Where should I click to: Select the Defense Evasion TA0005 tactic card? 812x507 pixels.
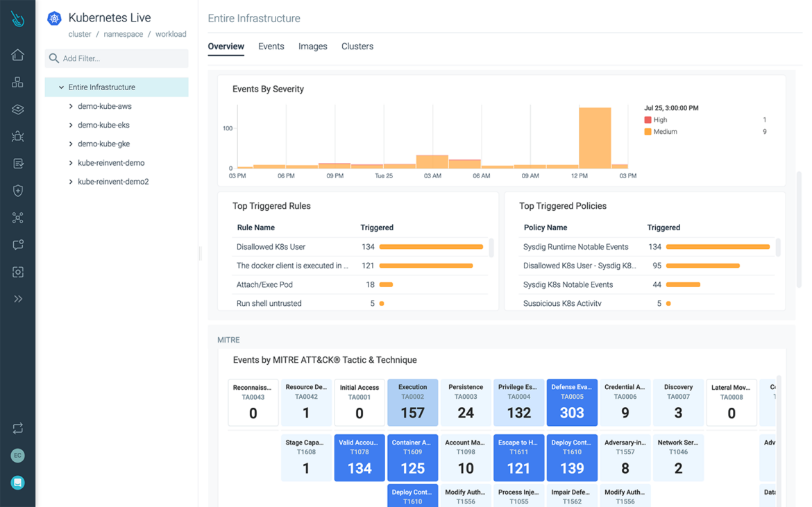pos(573,402)
